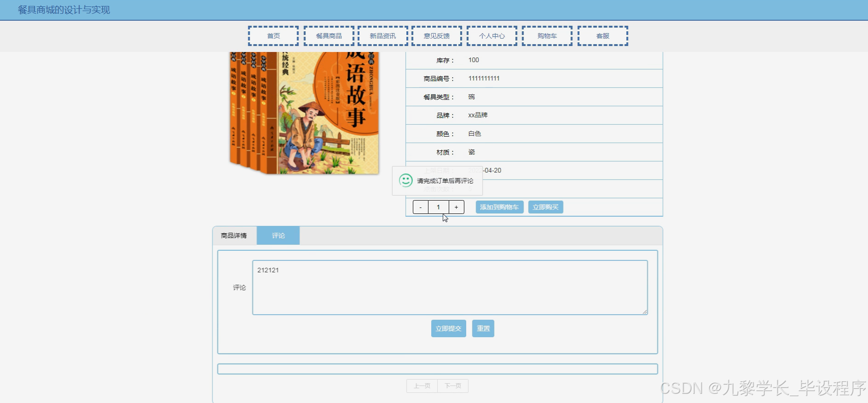Open 客服 from the navigation bar
Image resolution: width=868 pixels, height=403 pixels.
[603, 36]
